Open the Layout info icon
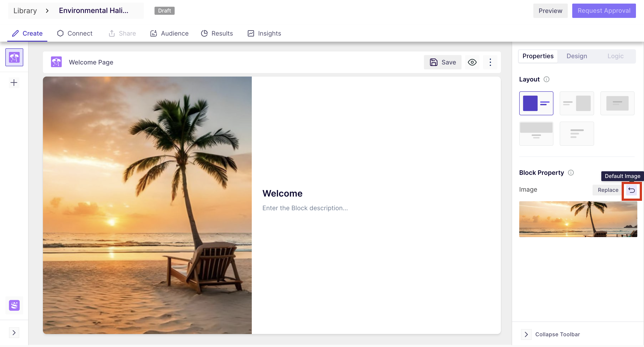Screen dimensions: 644x347 [547, 79]
